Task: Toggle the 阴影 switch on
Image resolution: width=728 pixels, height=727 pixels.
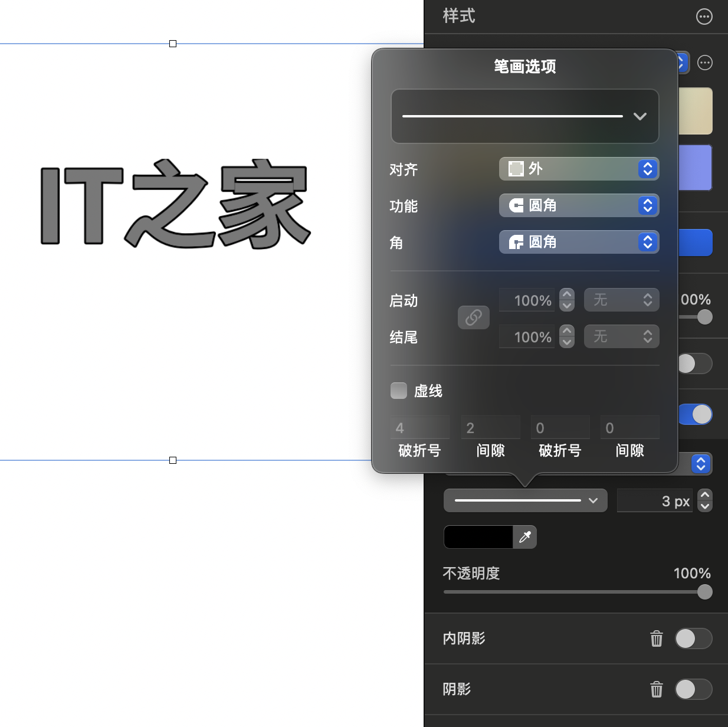Action: (x=694, y=689)
